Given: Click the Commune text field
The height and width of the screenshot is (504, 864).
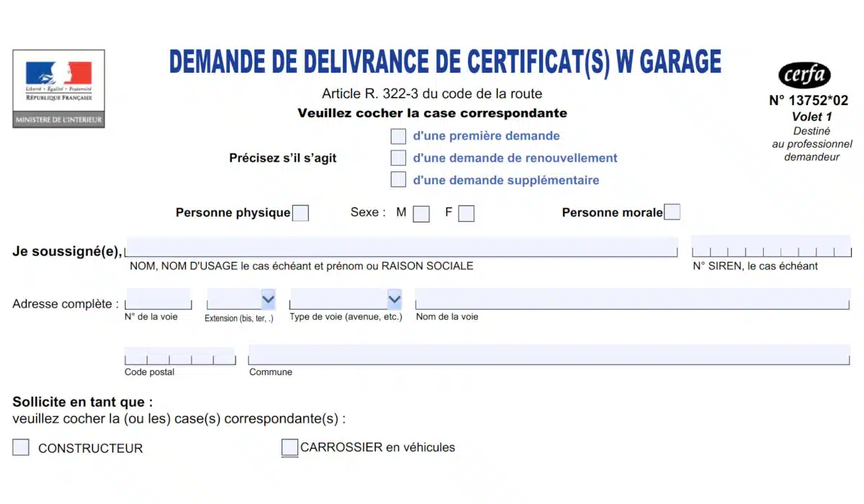Looking at the screenshot, I should tap(549, 355).
